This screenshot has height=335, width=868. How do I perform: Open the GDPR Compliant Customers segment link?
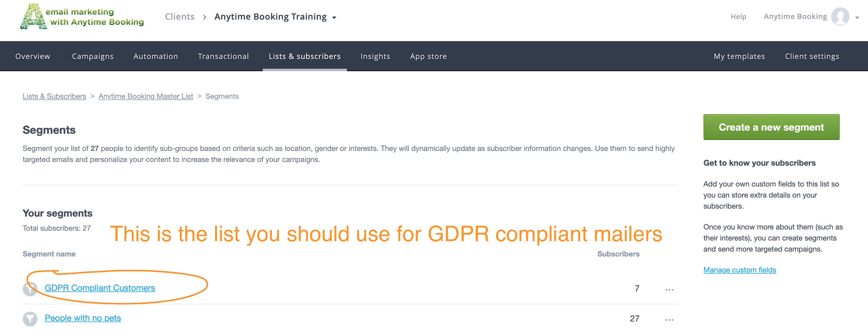pos(100,288)
